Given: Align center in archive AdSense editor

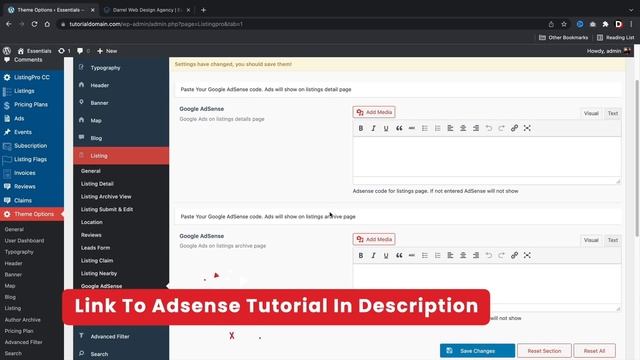Looking at the screenshot, I should pos(463,256).
